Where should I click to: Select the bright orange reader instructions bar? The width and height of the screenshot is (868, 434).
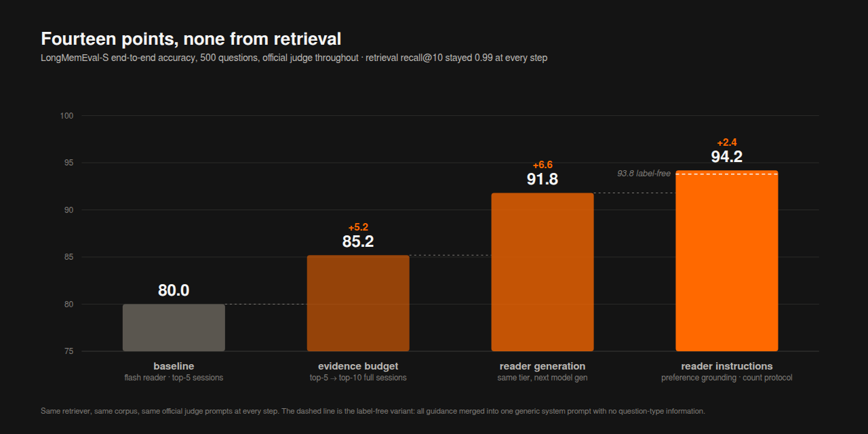coord(727,260)
